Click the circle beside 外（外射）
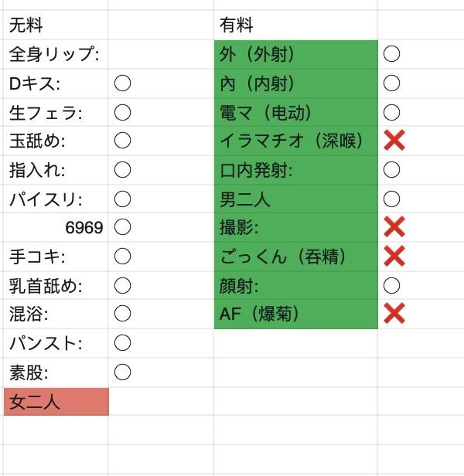The height and width of the screenshot is (476, 464). 392,54
